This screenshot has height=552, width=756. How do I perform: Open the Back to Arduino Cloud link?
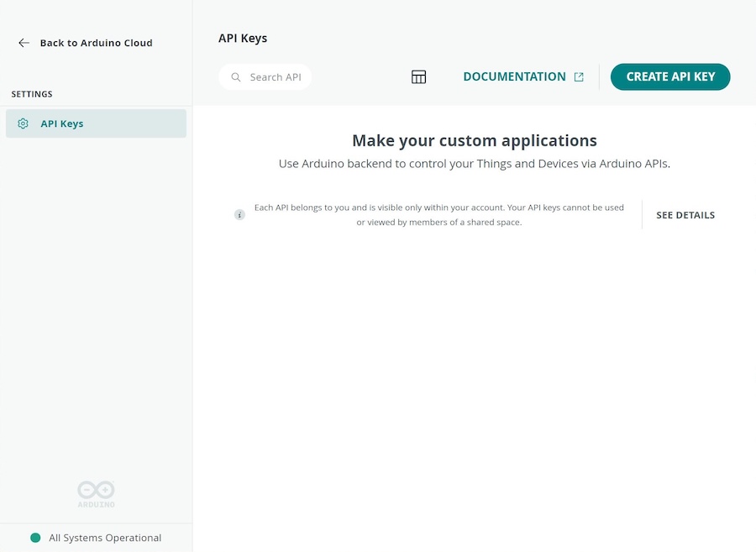pyautogui.click(x=96, y=43)
